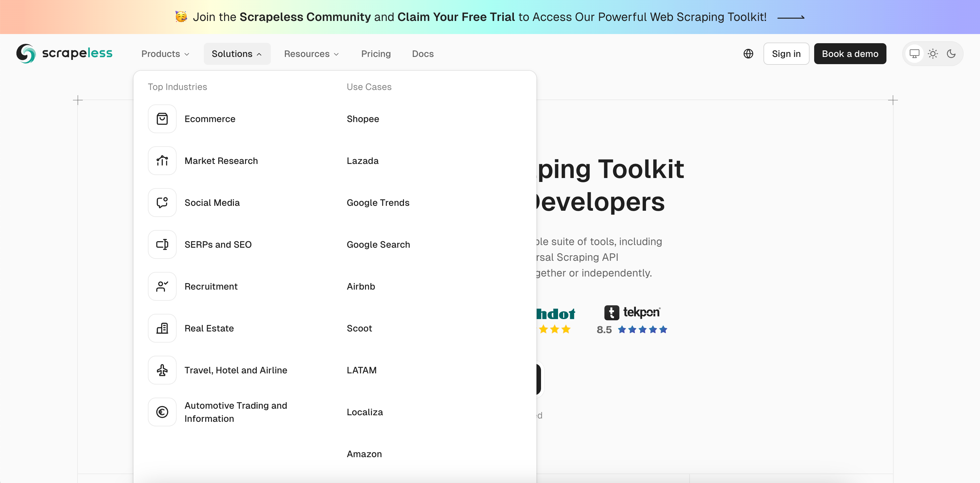Click the SERPs and SEO icon

[x=162, y=244]
